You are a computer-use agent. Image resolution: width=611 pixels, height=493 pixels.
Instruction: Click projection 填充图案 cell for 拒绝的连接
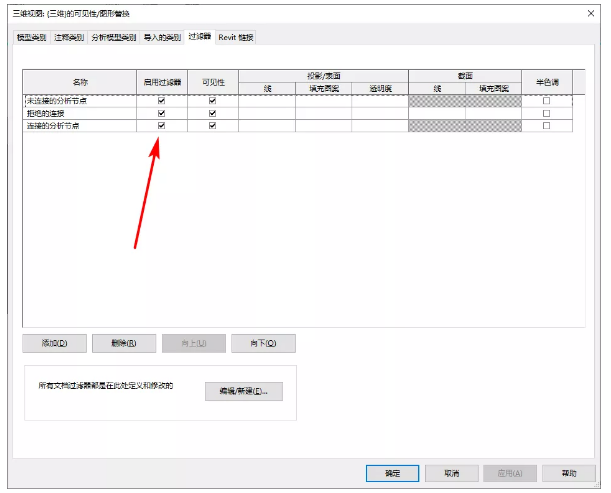[x=323, y=113]
